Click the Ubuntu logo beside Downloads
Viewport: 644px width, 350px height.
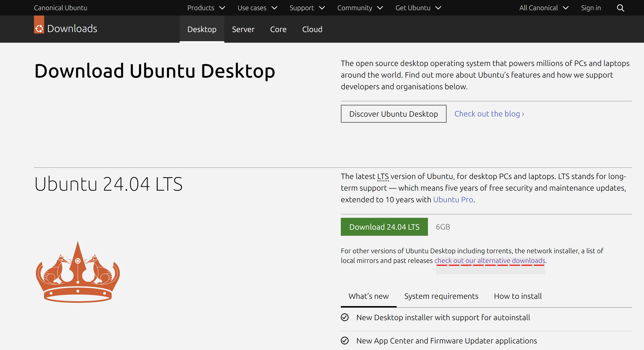coord(39,28)
